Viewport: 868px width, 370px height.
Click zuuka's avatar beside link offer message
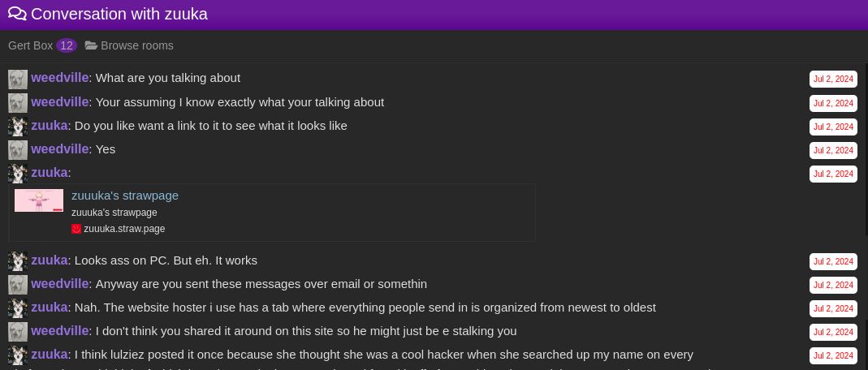point(18,127)
